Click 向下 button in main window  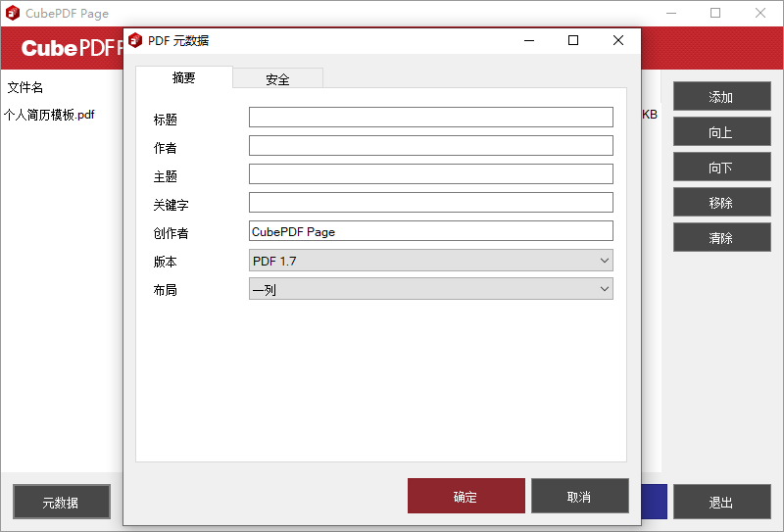[x=721, y=167]
